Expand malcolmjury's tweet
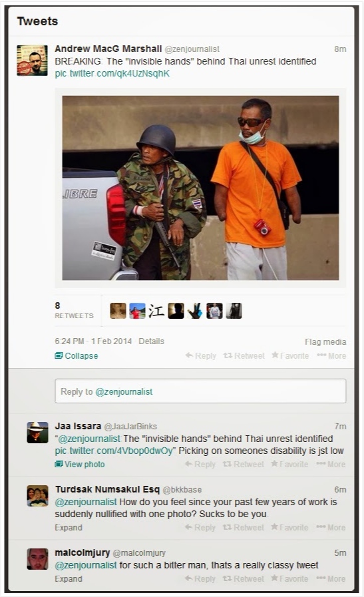The width and height of the screenshot is (364, 597). (68, 579)
